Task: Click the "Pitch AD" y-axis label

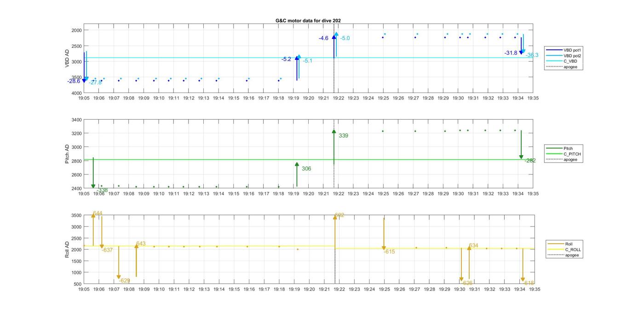Action: tap(67, 154)
